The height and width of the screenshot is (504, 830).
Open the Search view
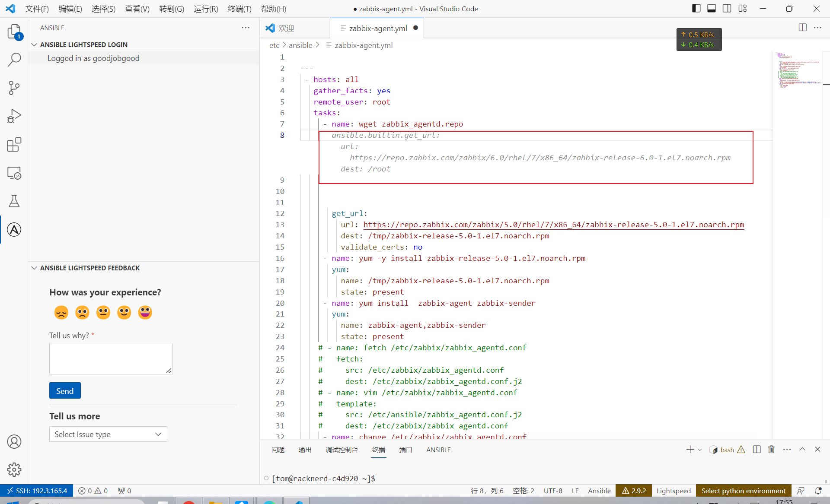pyautogui.click(x=14, y=60)
